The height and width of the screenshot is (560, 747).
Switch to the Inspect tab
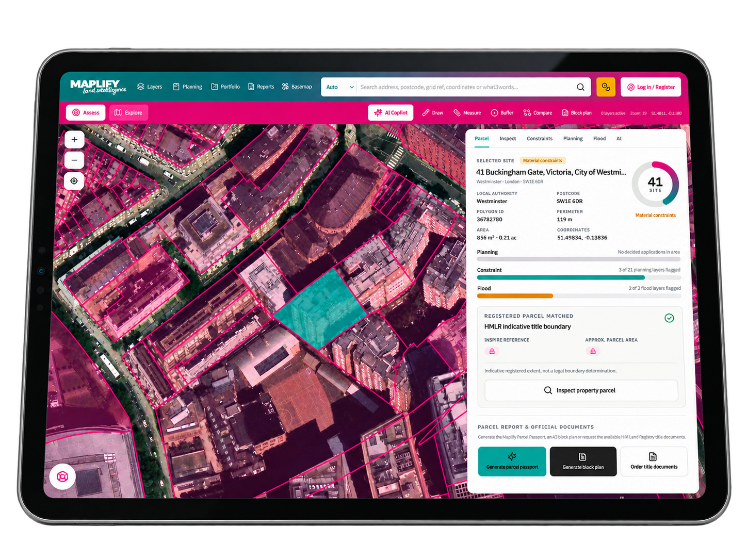pyautogui.click(x=508, y=139)
